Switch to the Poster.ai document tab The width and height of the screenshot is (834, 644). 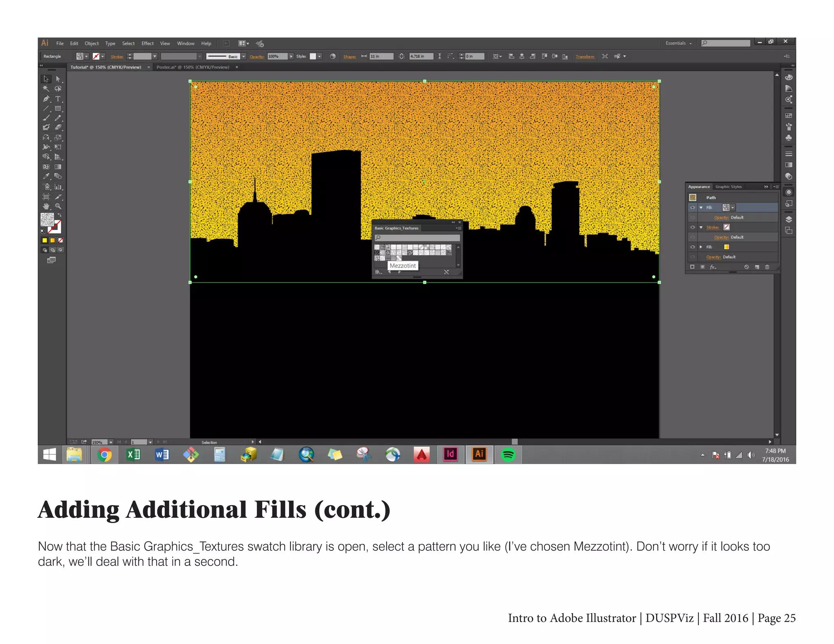click(193, 67)
